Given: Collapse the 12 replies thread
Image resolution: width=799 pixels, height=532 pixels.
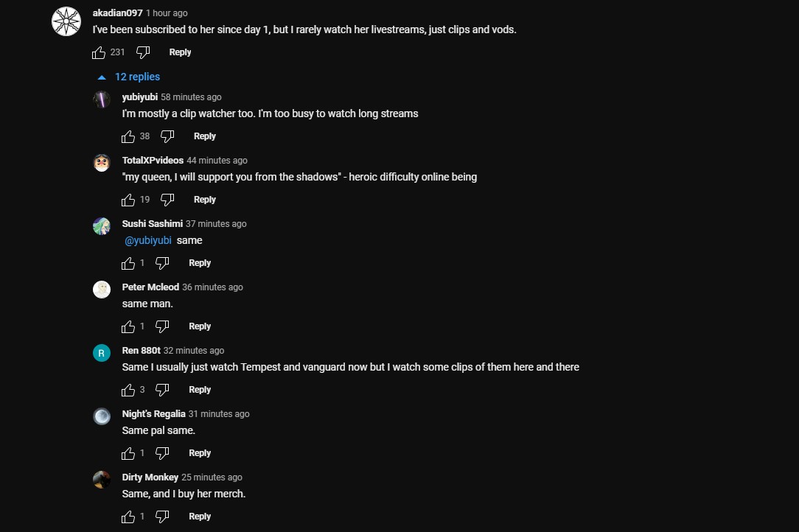Looking at the screenshot, I should [x=129, y=77].
